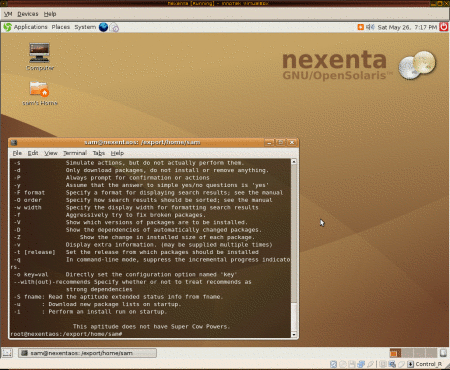Click the host key arrow indicator icon
Screen dimensions: 450x370
(x=410, y=364)
